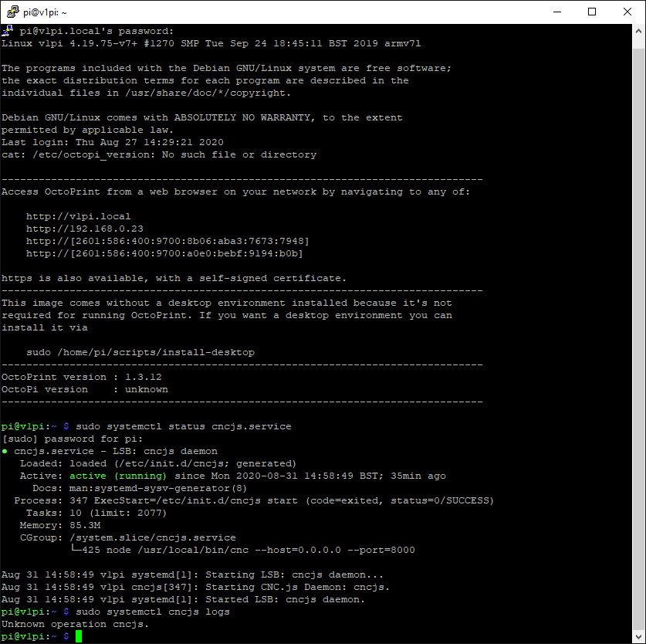The height and width of the screenshot is (644, 646).
Task: Click 'Memory: 85.3M' line
Action: [x=60, y=526]
